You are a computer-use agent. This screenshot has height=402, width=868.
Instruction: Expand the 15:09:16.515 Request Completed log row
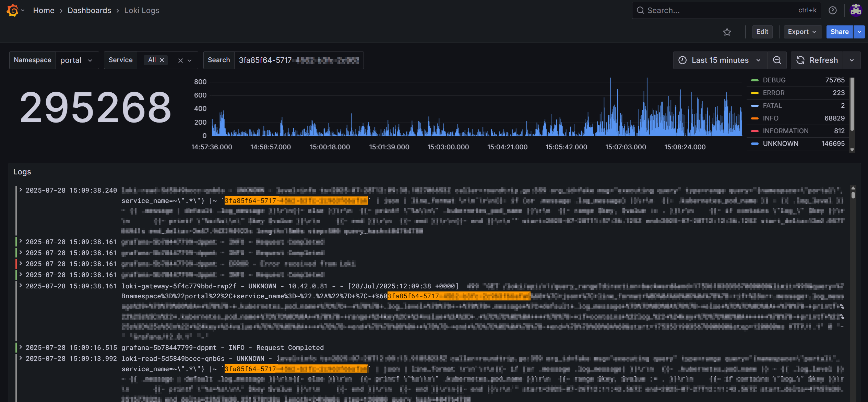tap(21, 347)
